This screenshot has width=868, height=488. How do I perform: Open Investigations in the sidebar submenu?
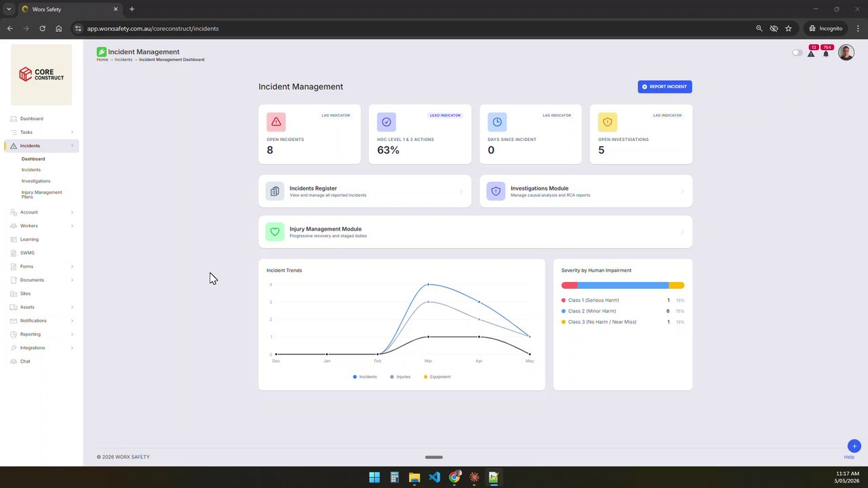tap(36, 181)
